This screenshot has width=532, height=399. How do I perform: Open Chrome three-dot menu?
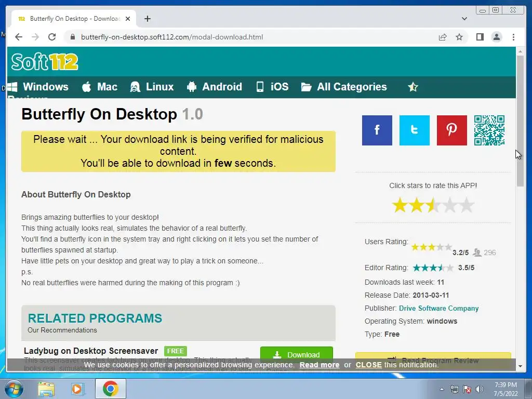tap(513, 37)
